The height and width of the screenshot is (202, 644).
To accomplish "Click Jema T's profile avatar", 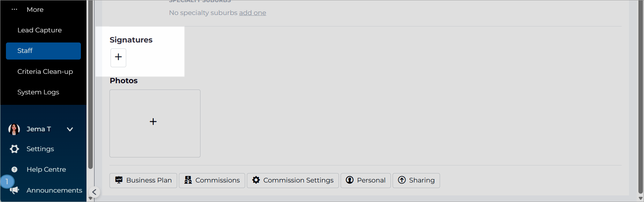I will pos(14,129).
